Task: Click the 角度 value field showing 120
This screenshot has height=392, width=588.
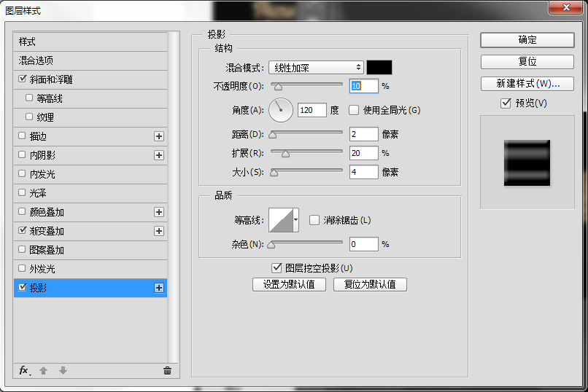Action: (x=312, y=110)
